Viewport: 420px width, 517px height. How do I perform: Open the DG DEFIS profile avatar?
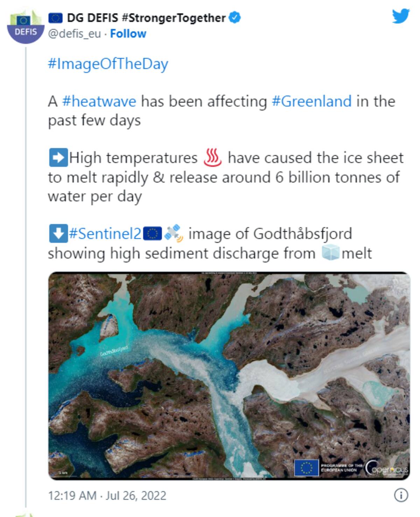pyautogui.click(x=26, y=27)
